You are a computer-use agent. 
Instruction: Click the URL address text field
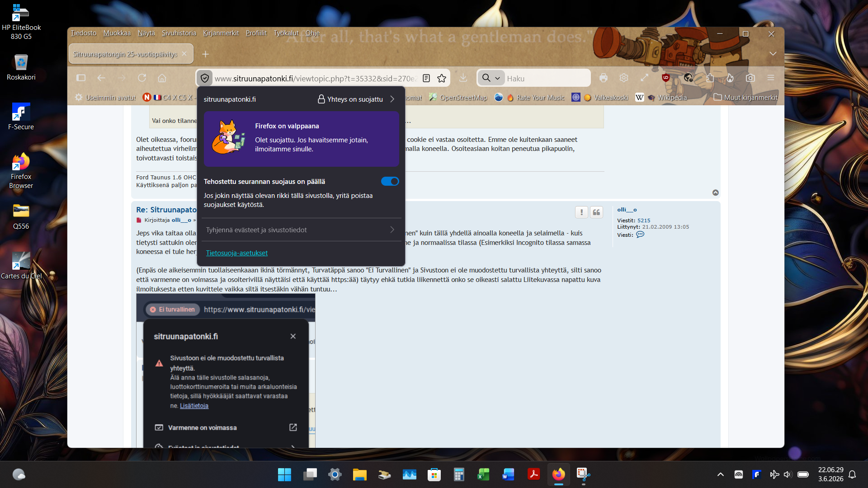pyautogui.click(x=316, y=78)
